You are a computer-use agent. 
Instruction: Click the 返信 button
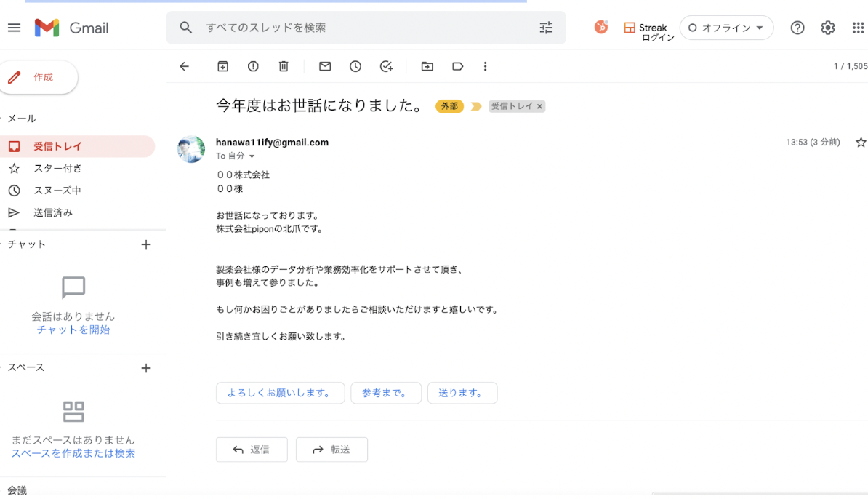[x=252, y=450]
